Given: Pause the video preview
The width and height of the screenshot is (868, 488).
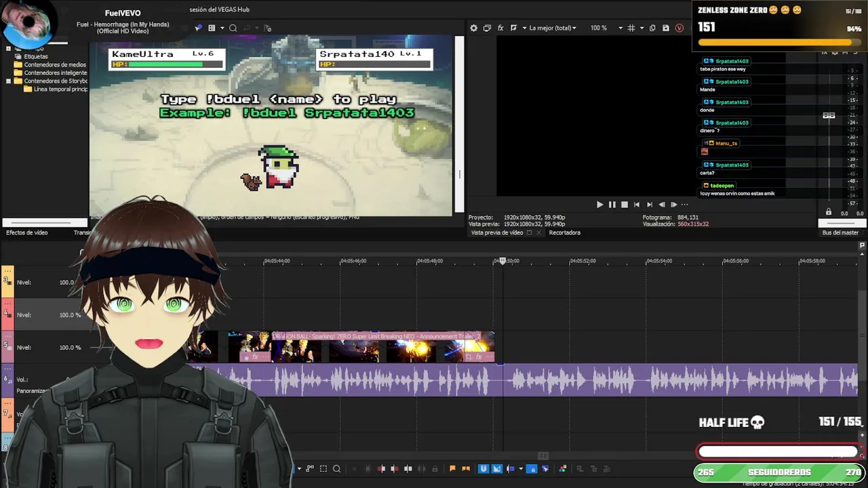Looking at the screenshot, I should click(x=612, y=204).
